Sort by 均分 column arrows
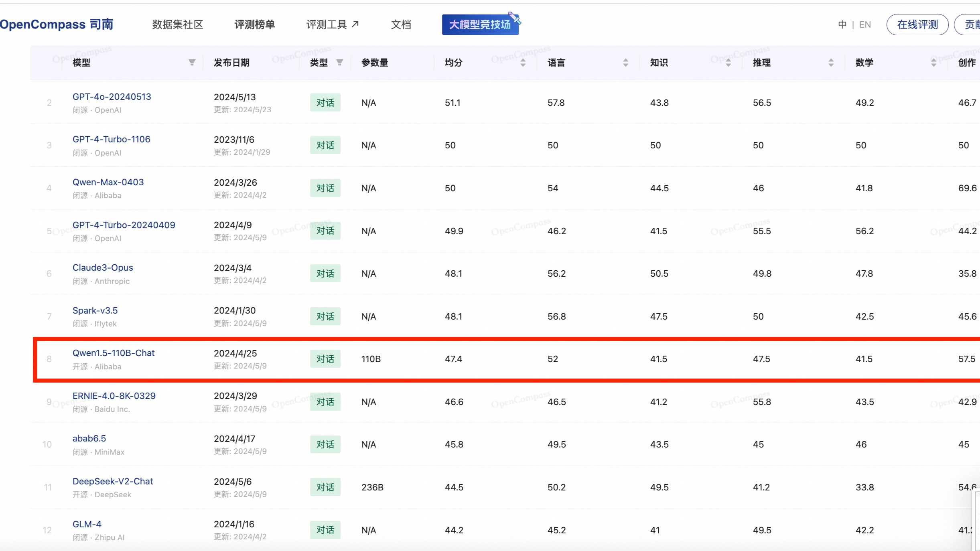Image resolution: width=980 pixels, height=551 pixels. pyautogui.click(x=523, y=63)
